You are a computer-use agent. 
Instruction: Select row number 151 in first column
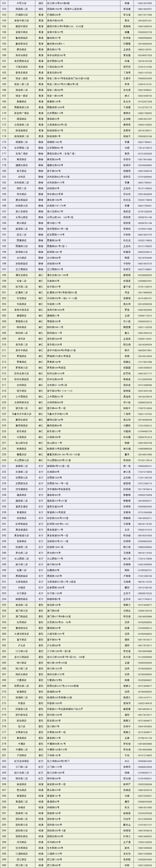tap(4, 3)
